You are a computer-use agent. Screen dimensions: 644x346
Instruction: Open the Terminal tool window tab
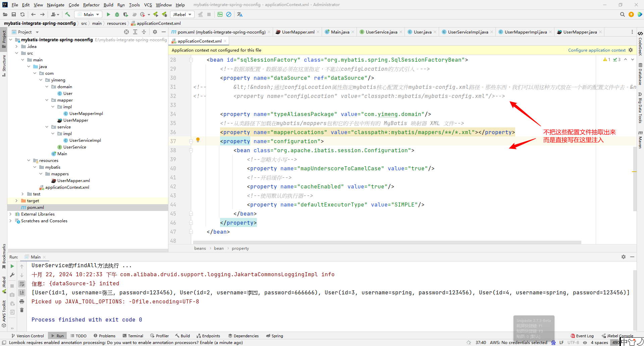tap(133, 336)
